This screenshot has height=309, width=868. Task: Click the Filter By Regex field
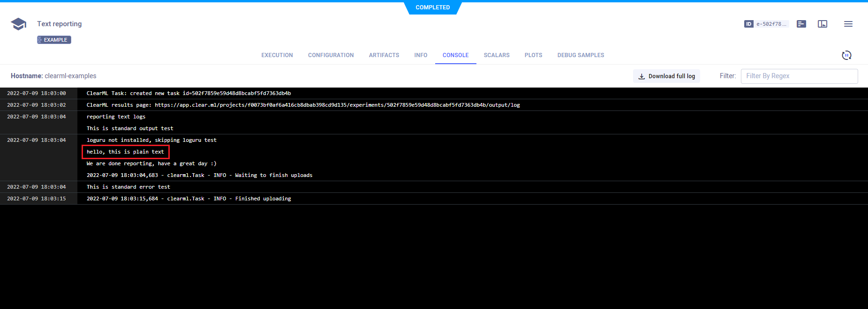(799, 76)
